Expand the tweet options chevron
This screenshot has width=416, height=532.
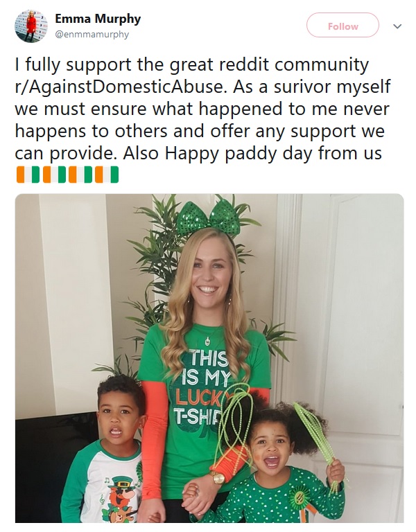(x=397, y=26)
